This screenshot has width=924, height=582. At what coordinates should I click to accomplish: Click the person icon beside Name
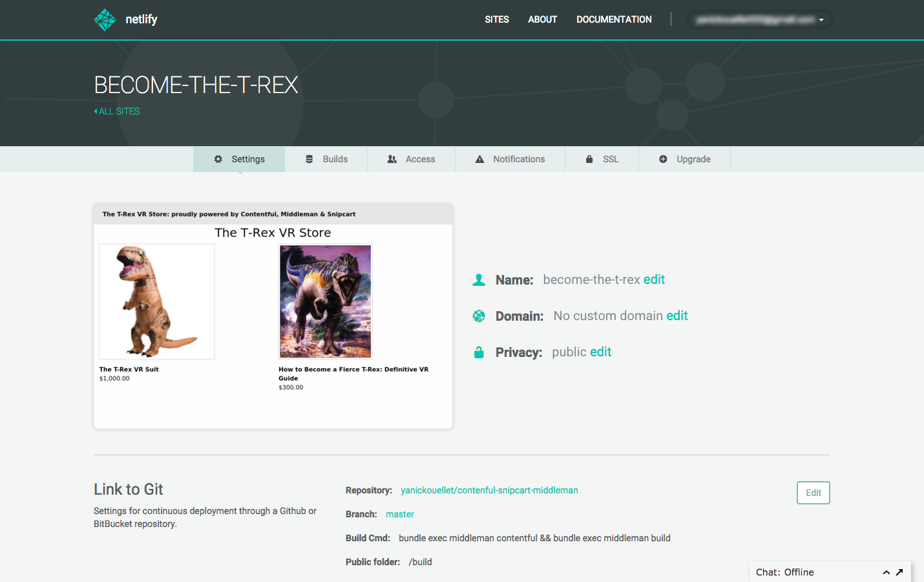pyautogui.click(x=479, y=280)
